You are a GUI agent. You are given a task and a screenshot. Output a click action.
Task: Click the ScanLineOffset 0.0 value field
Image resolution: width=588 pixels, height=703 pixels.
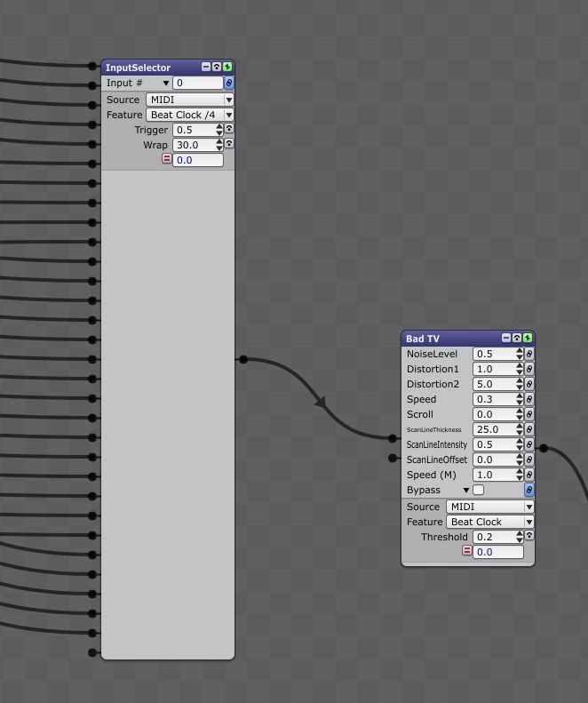(495, 459)
